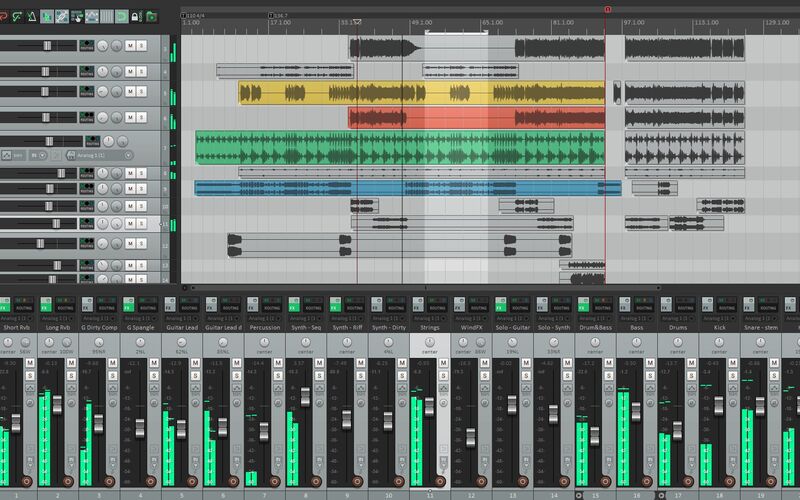Image resolution: width=800 pixels, height=500 pixels.
Task: Click folder icon beside mixer channel 15
Action: 579,495
